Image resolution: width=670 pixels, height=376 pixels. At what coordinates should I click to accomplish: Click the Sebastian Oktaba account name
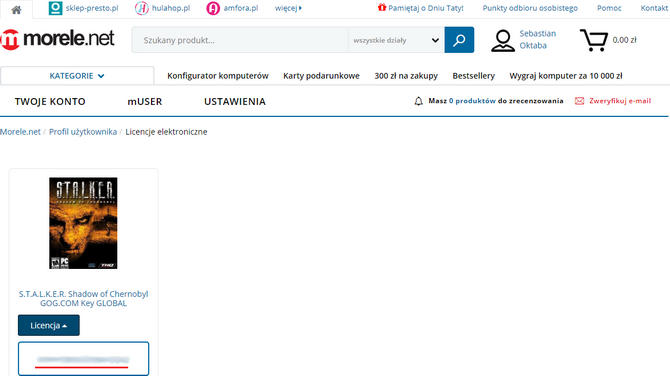point(538,39)
